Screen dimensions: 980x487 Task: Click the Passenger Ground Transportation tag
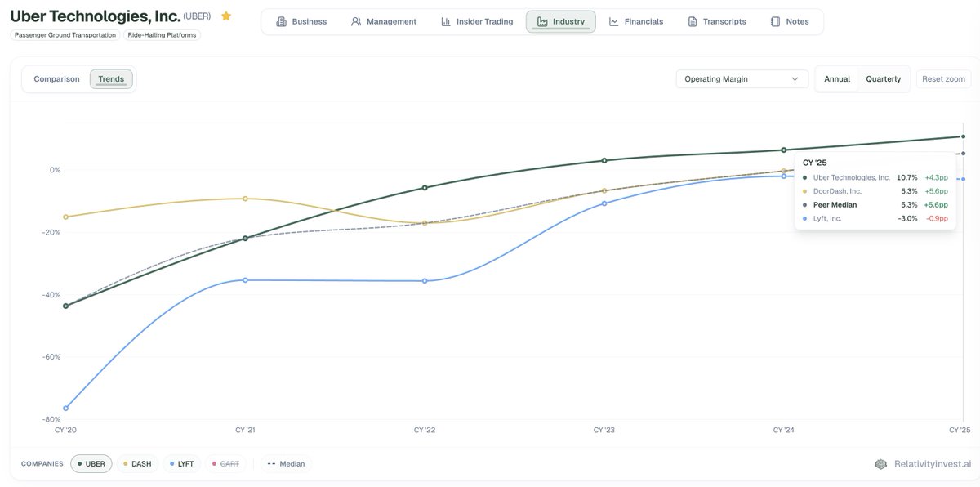click(x=65, y=35)
